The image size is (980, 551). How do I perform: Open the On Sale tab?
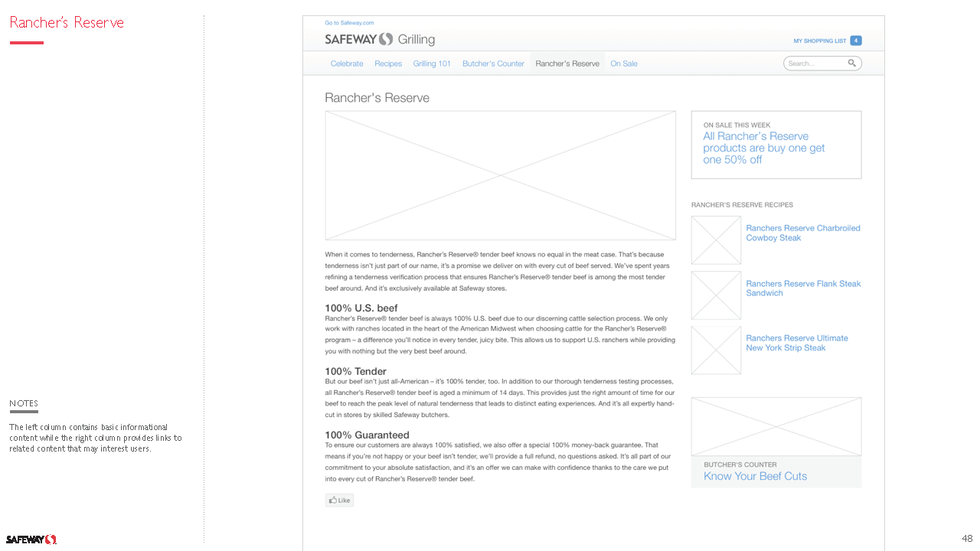pyautogui.click(x=624, y=64)
